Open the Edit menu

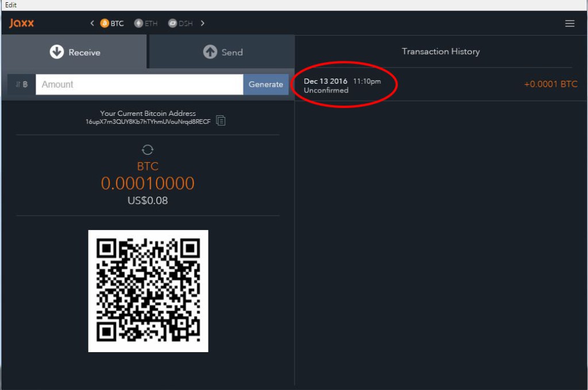click(10, 5)
